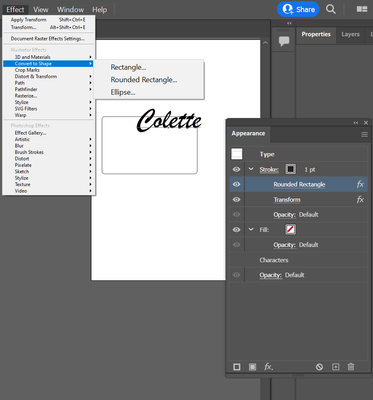Open Appearance panel hamburger menu

364,135
